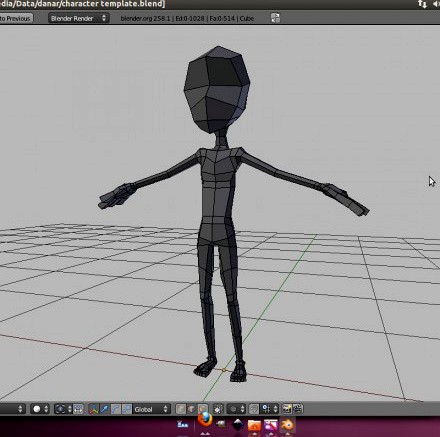The width and height of the screenshot is (440, 437).
Task: Click the first layer button in viewport header
Action: pyautogui.click(x=181, y=409)
